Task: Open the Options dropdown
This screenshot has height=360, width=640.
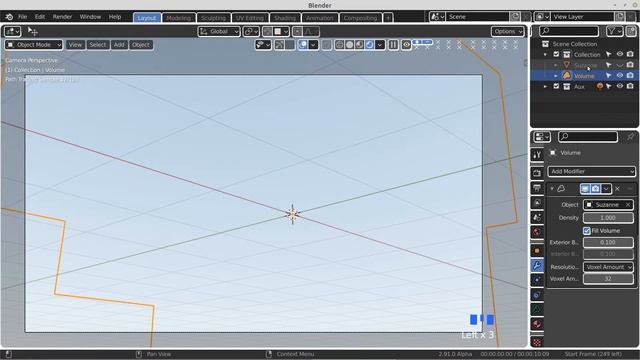Action: click(507, 31)
